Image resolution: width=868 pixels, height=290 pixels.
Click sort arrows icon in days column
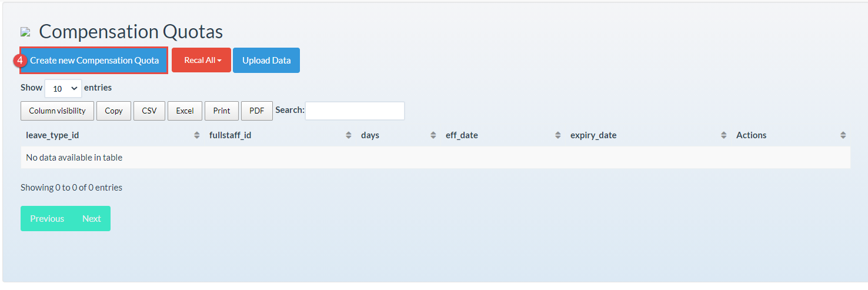point(433,135)
